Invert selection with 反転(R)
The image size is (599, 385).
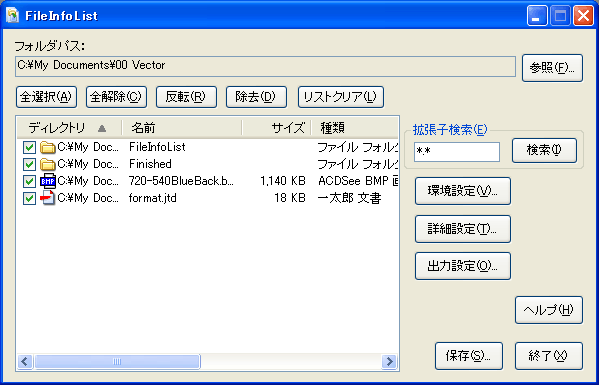(x=186, y=97)
